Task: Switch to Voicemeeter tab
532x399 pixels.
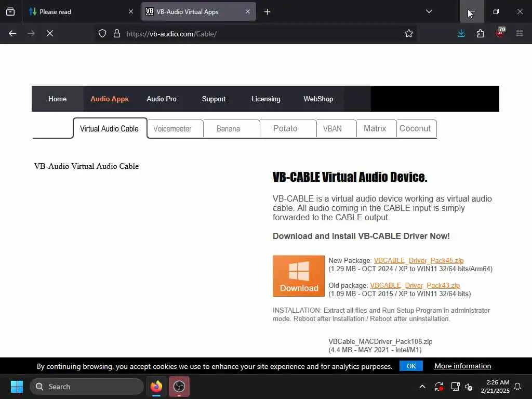Action: tap(172, 129)
